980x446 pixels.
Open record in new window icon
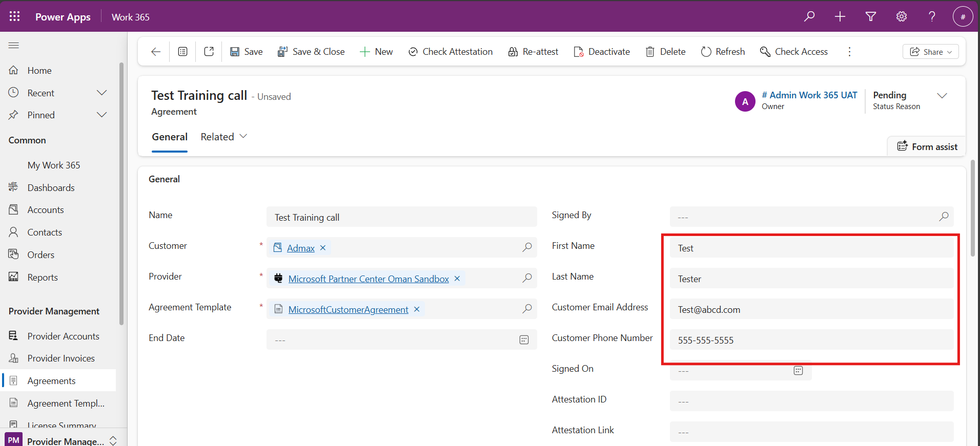pyautogui.click(x=209, y=52)
